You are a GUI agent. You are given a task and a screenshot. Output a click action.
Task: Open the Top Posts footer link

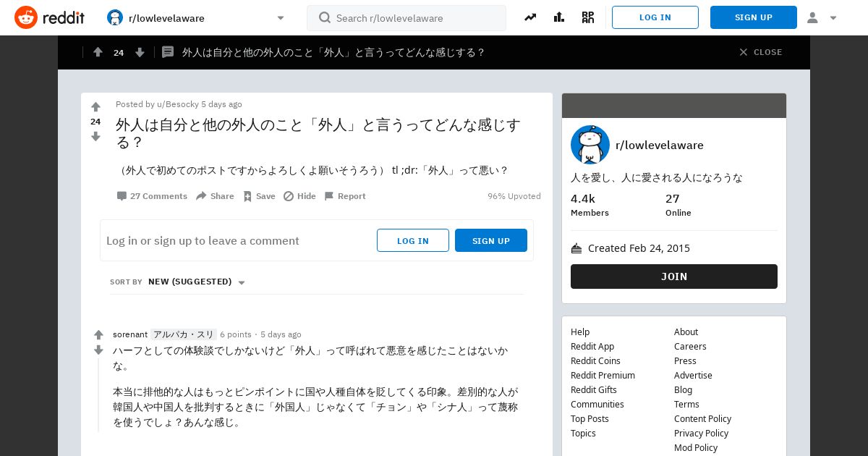click(x=590, y=418)
